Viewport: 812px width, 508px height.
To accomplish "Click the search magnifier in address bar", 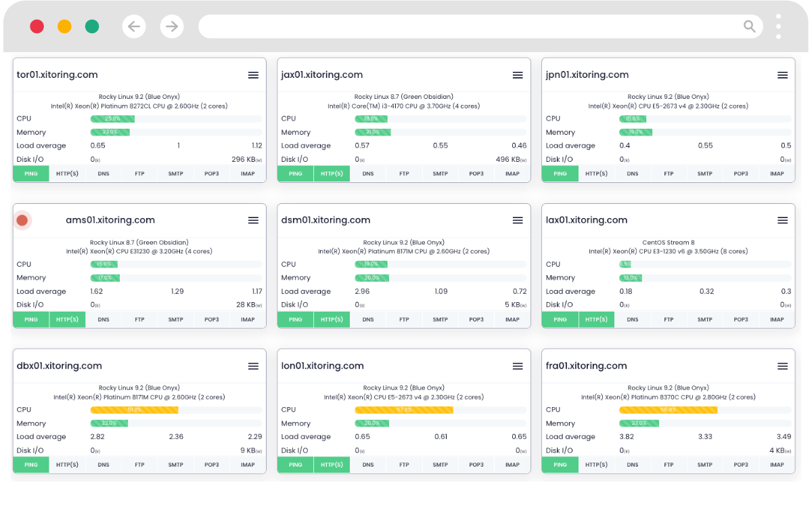I will point(750,26).
